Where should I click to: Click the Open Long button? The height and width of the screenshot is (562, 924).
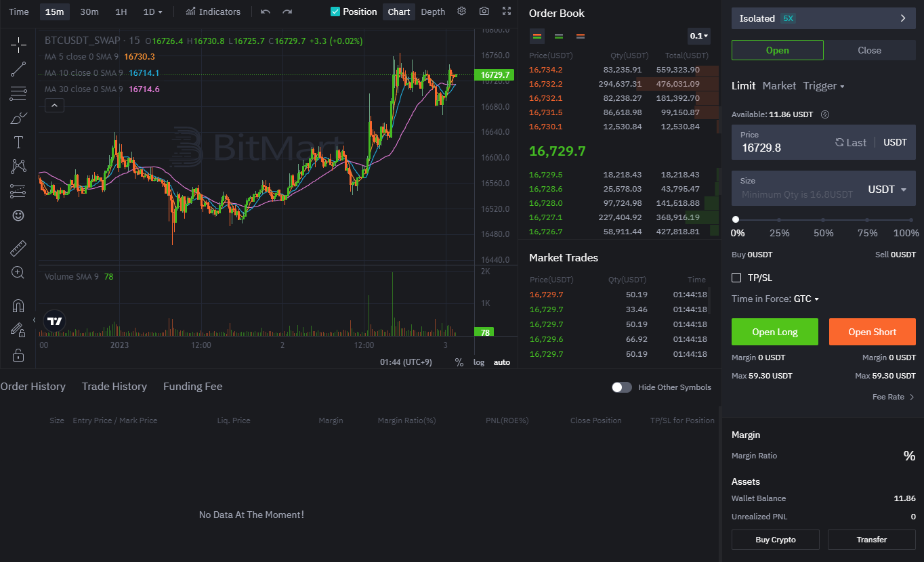pyautogui.click(x=775, y=332)
